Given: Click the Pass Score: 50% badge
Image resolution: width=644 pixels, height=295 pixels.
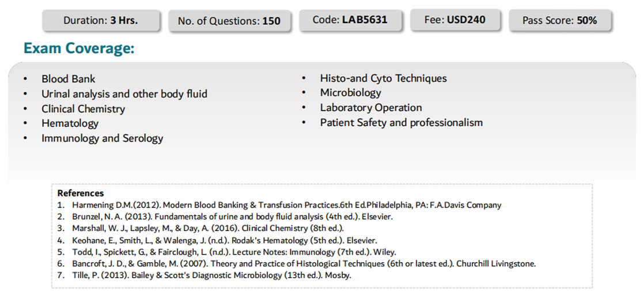Looking at the screenshot, I should pyautogui.click(x=559, y=20).
